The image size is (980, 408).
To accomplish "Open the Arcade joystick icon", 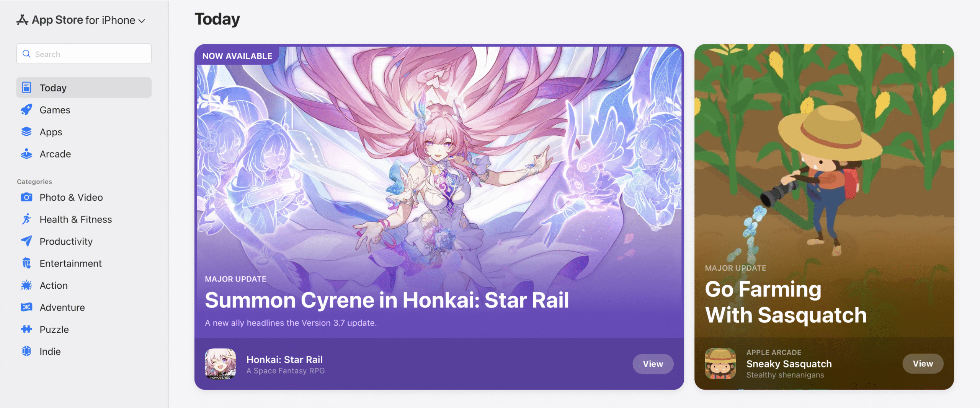I will [x=26, y=154].
